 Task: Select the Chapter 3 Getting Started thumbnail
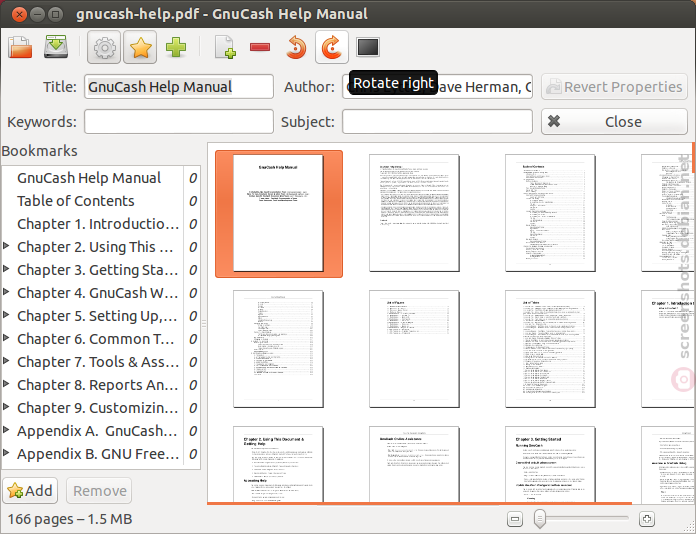pyautogui.click(x=550, y=465)
